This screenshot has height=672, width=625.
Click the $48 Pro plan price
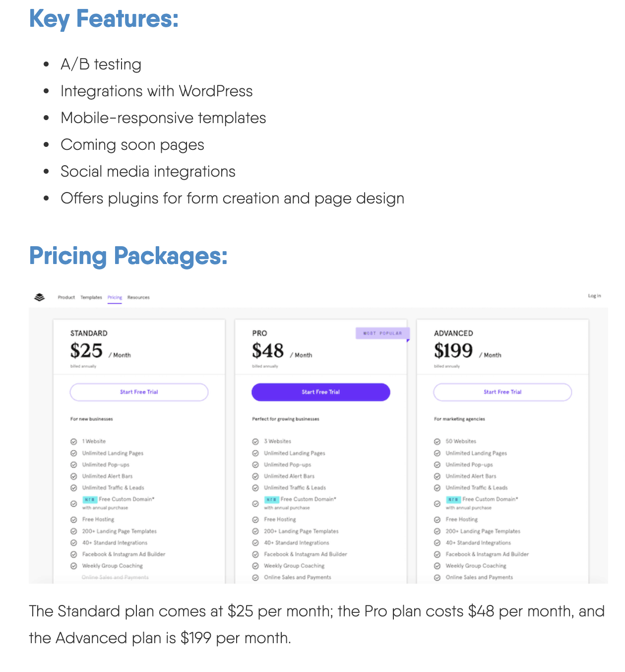(268, 351)
